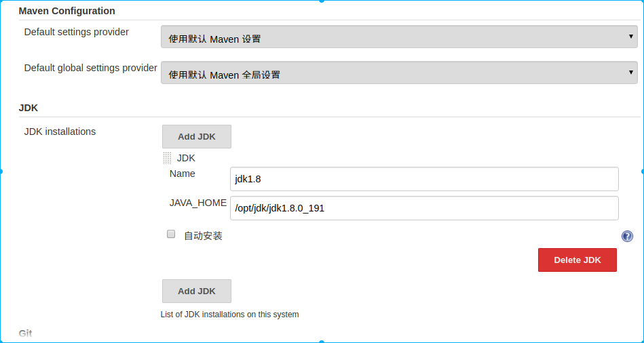
Task: Click the Default global settings provider label
Action: point(91,68)
